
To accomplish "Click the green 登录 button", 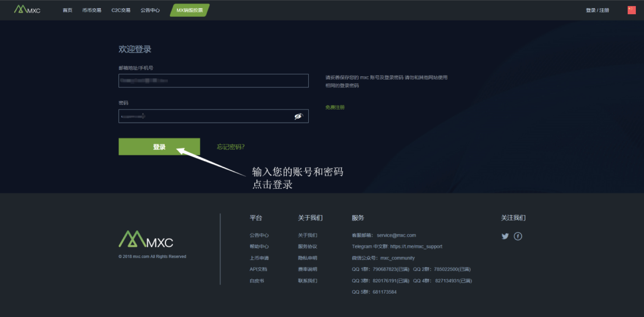I will click(159, 147).
